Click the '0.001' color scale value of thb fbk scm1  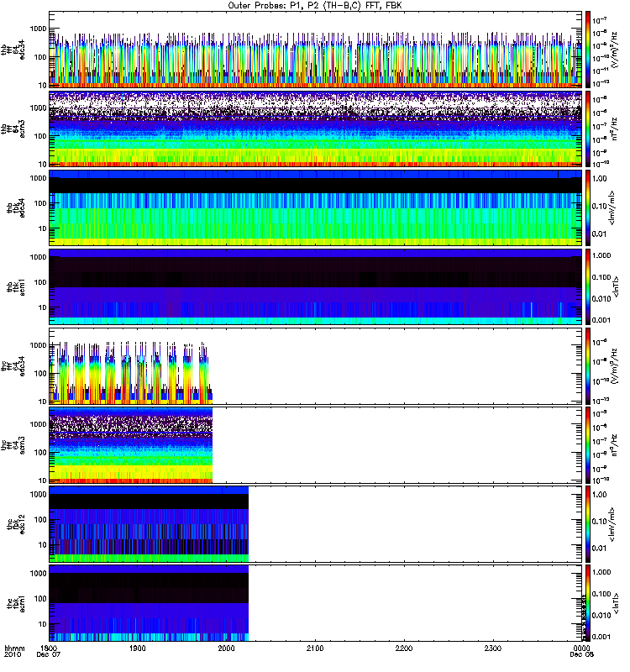point(601,320)
